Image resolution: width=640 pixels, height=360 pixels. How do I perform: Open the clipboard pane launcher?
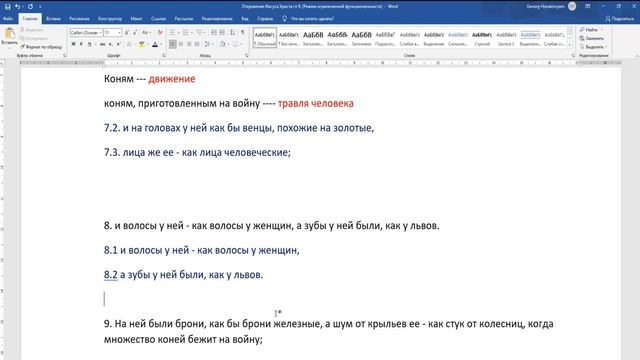pos(64,56)
